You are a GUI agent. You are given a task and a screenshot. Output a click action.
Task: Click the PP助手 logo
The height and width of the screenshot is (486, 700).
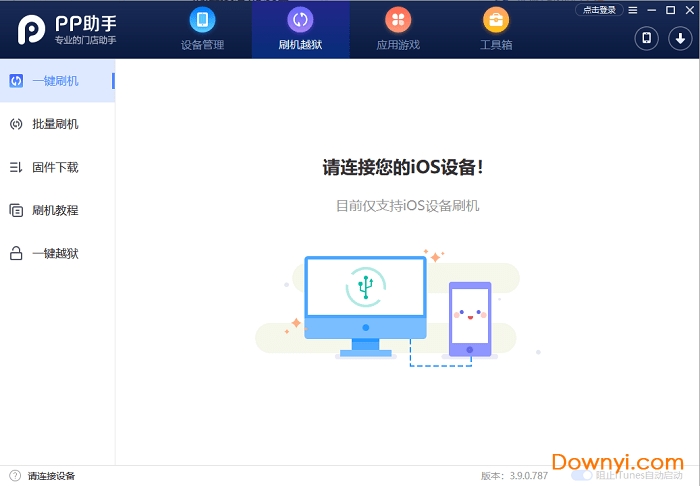67,29
